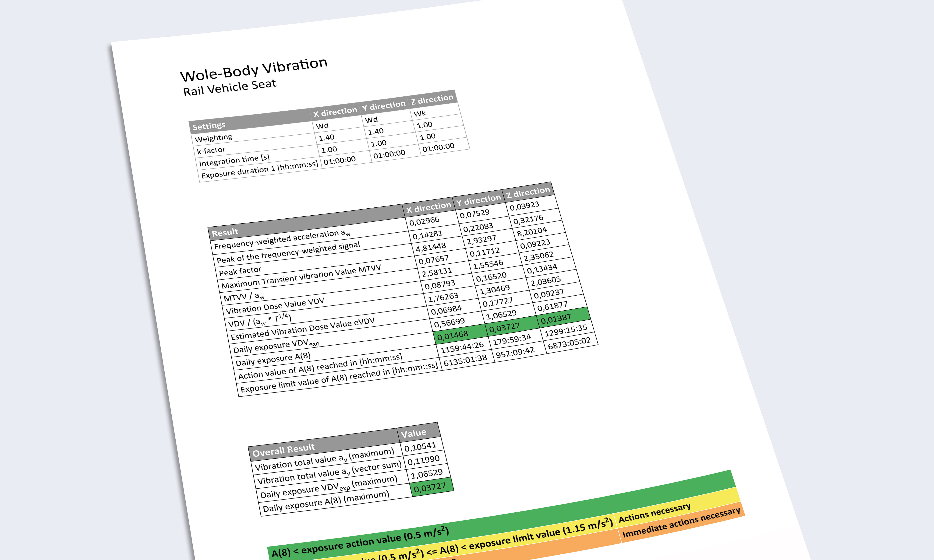Screen dimensions: 934x560
Task: Click the 'Weighting' row label
Action: [x=213, y=138]
